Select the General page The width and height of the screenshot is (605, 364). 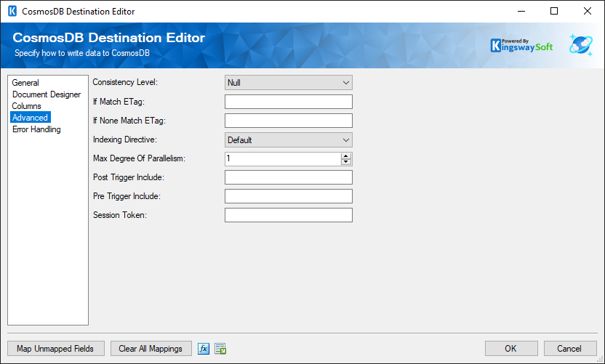(x=25, y=83)
